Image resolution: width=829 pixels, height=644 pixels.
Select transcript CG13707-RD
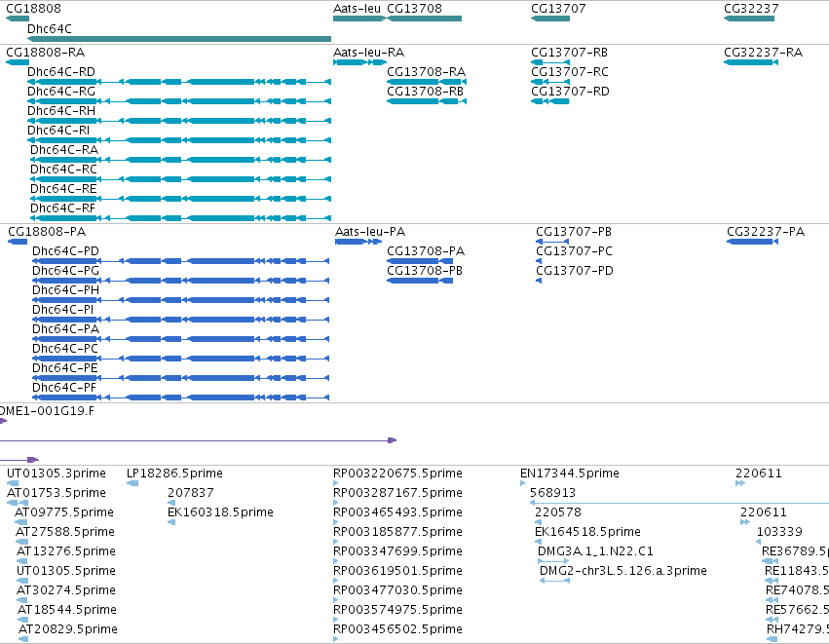pos(550,101)
